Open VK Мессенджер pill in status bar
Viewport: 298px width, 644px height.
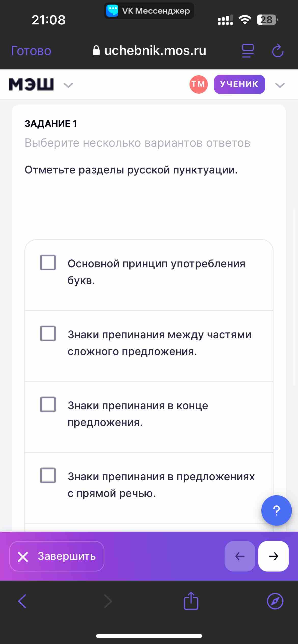[x=149, y=11]
